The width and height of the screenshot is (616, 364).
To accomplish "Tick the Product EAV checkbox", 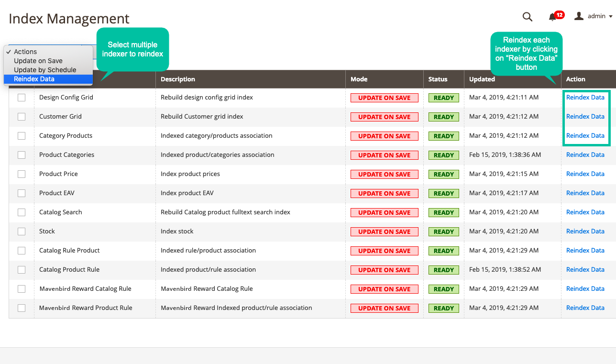I will click(22, 193).
